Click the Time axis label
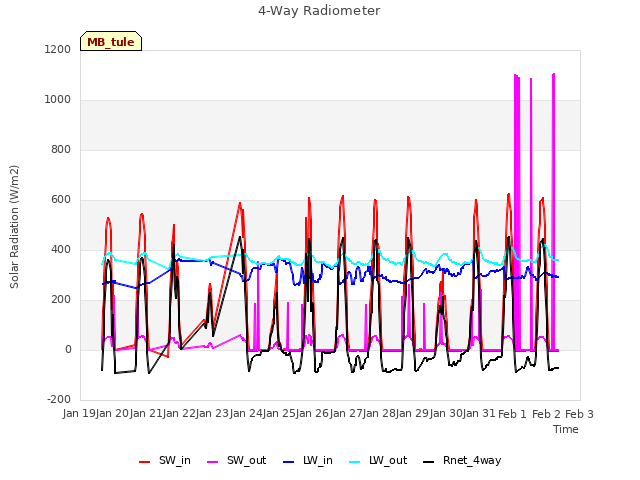Image resolution: width=640 pixels, height=480 pixels. (566, 429)
